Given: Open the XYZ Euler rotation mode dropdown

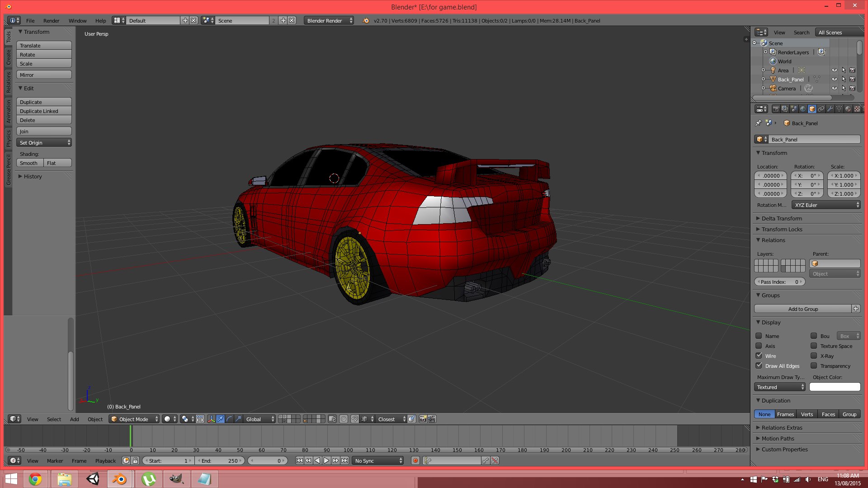Looking at the screenshot, I should pos(826,205).
